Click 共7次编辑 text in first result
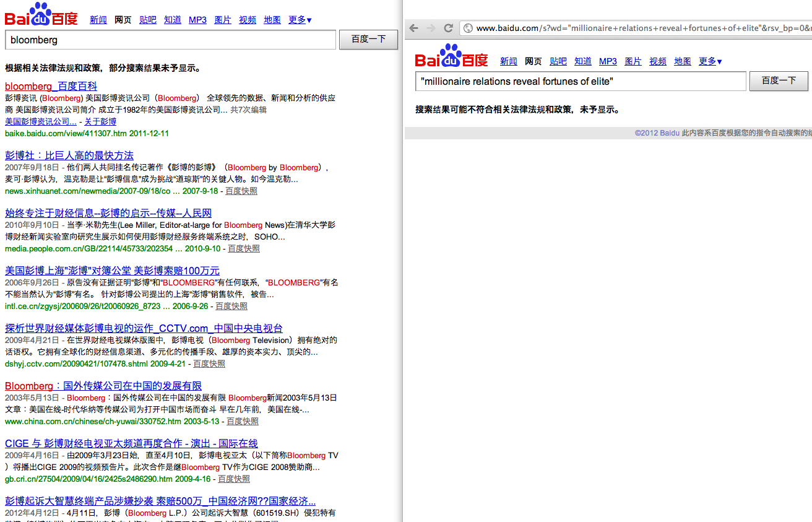Image resolution: width=812 pixels, height=522 pixels. point(248,110)
